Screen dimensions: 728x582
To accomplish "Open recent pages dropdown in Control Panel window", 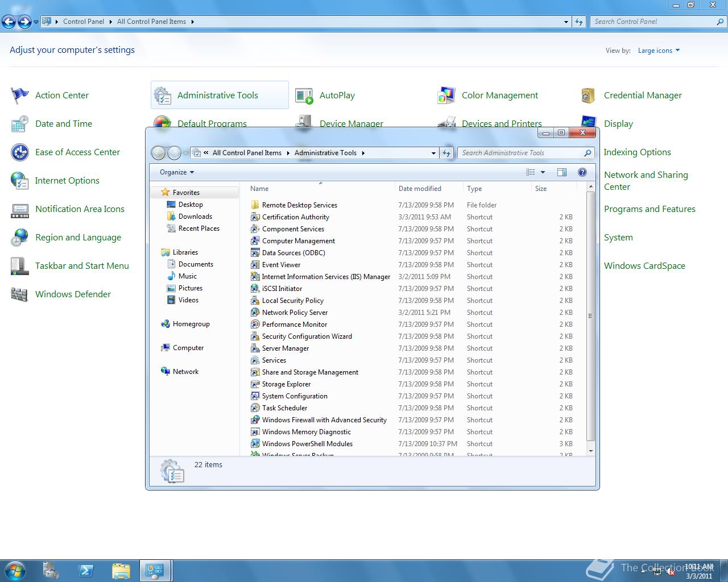I will pos(36,22).
